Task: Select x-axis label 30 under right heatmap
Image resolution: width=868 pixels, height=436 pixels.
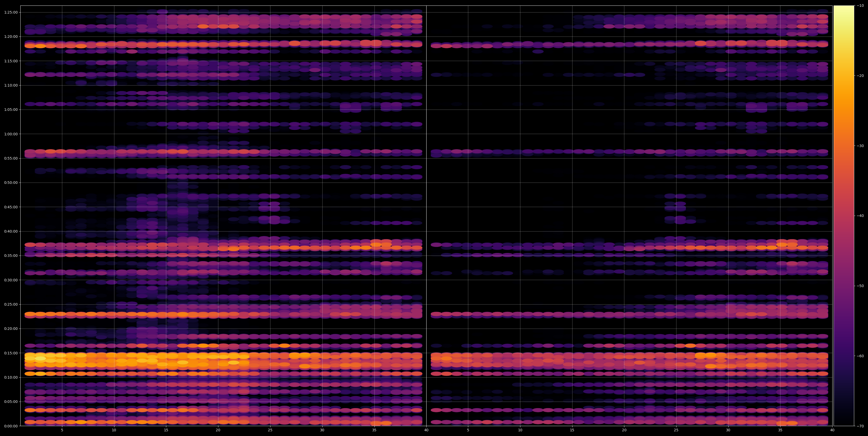Action: tap(728, 430)
